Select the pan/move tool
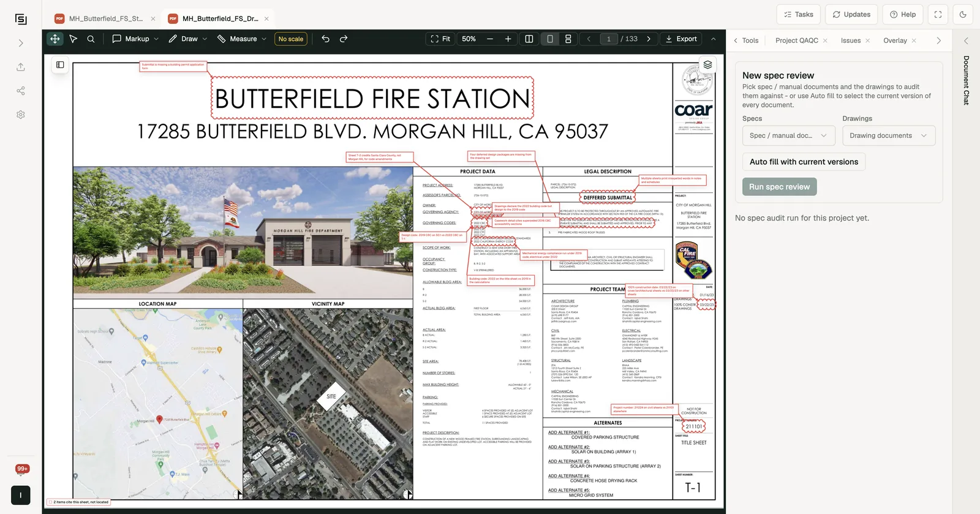 pos(55,39)
